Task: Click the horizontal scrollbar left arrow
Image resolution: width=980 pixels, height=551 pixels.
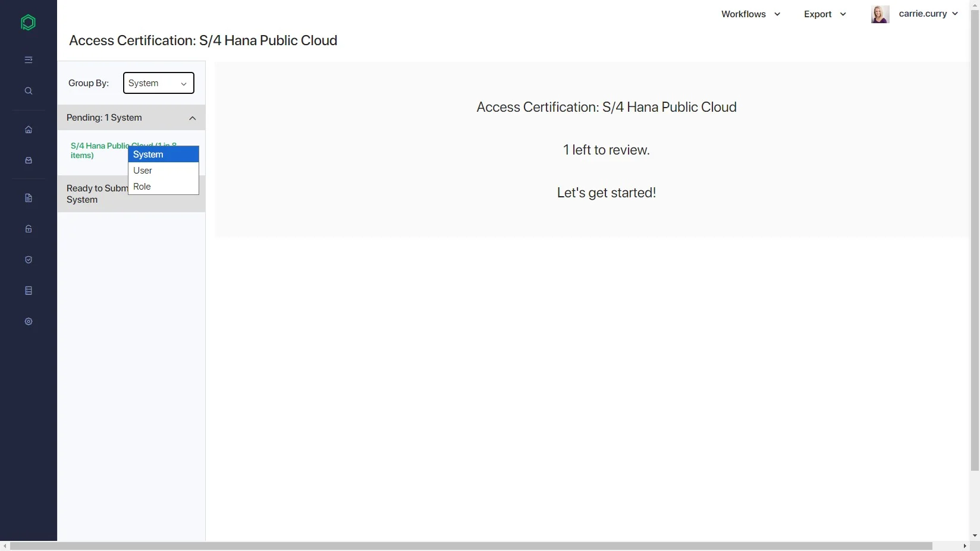Action: pyautogui.click(x=5, y=546)
